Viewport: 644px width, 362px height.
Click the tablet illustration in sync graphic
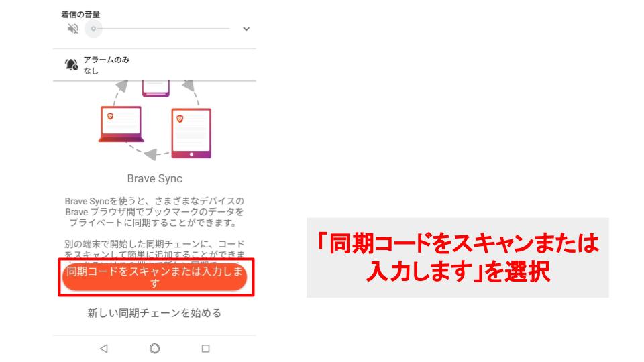(191, 133)
